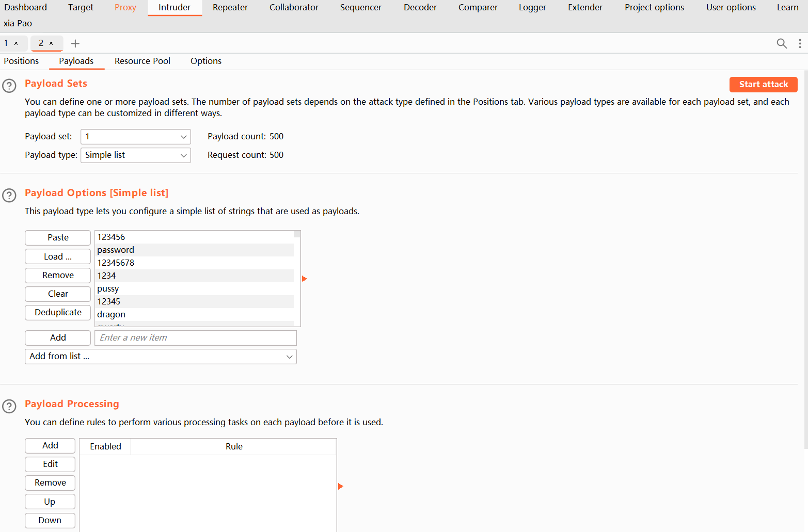Click the search magnifier icon
808x532 pixels.
(782, 43)
